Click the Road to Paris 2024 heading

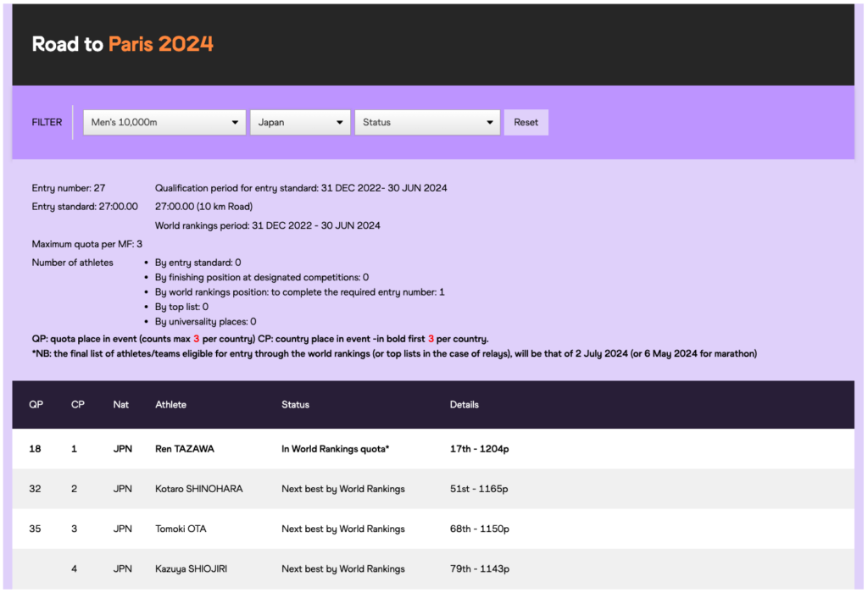[x=123, y=44]
